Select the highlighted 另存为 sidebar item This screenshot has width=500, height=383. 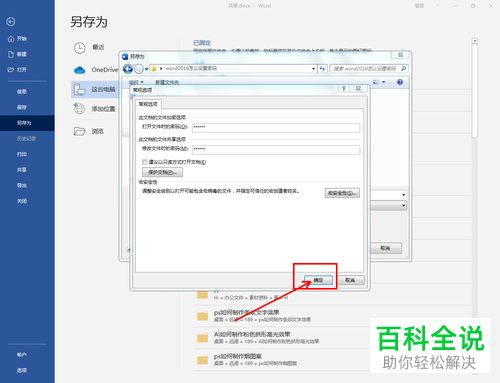click(x=27, y=123)
